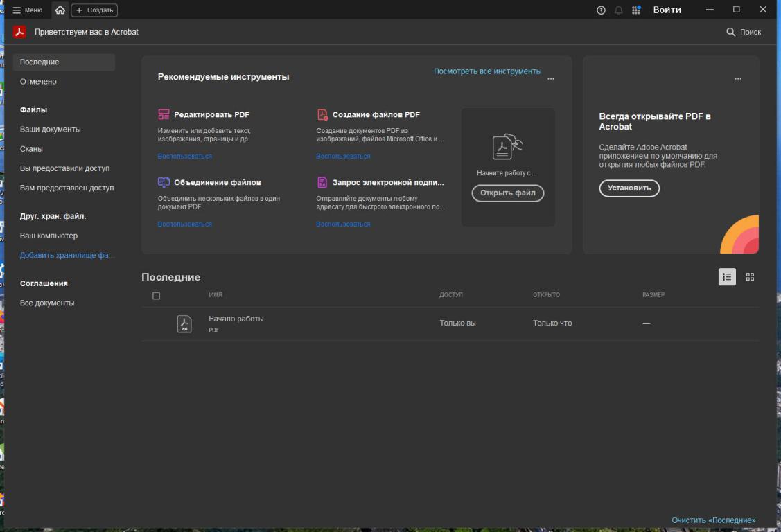781x532 pixels.
Task: Open the apps grid icon
Action: pos(636,10)
